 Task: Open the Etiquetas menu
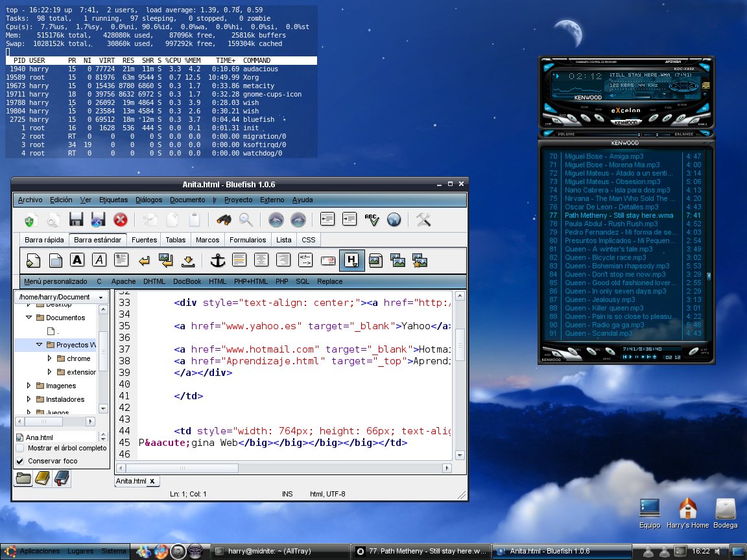pyautogui.click(x=113, y=200)
